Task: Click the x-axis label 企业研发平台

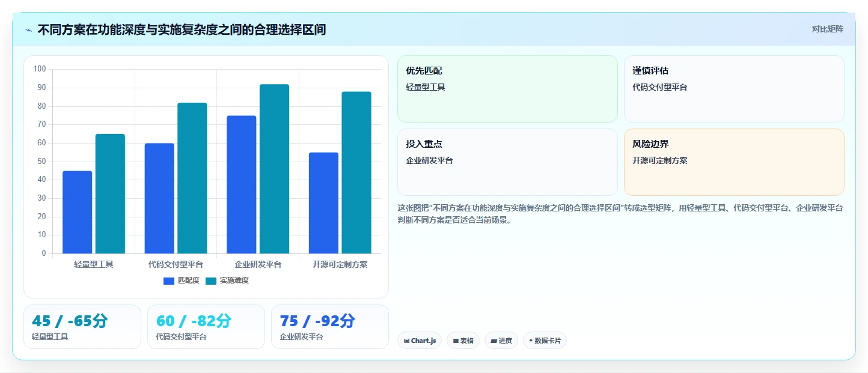Action: pos(258,264)
